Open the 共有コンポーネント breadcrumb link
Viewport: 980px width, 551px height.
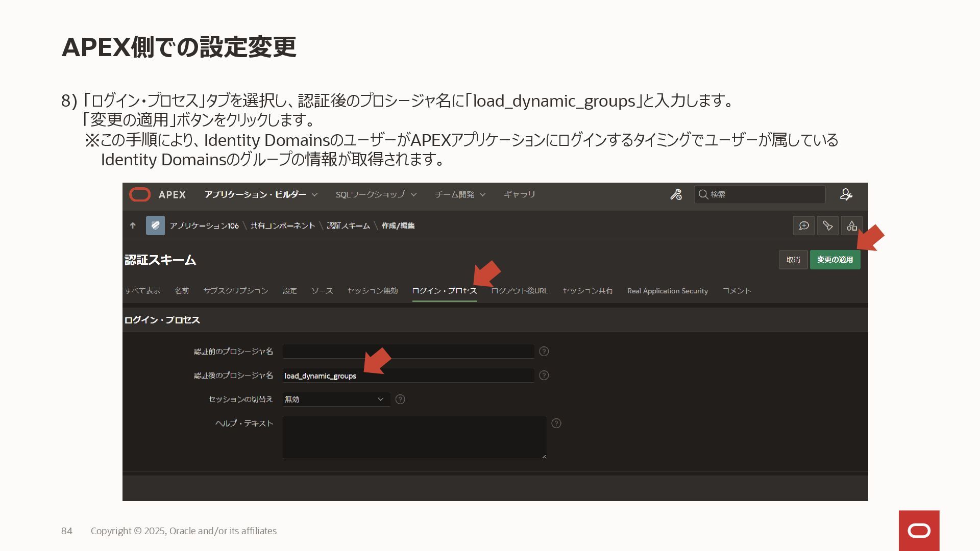click(283, 226)
